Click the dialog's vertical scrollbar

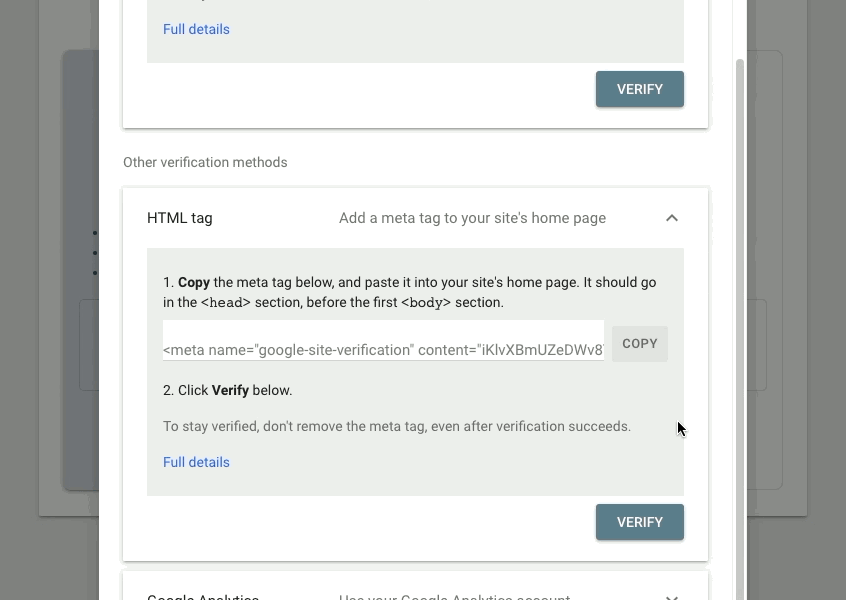[740, 300]
